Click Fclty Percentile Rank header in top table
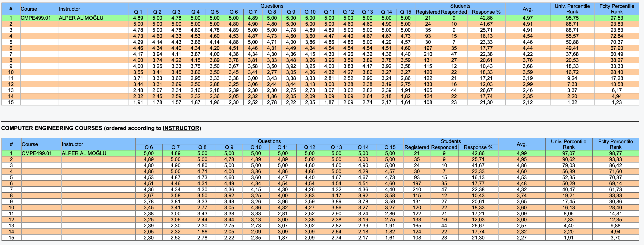This screenshot has height=245, width=644. pos(616,9)
